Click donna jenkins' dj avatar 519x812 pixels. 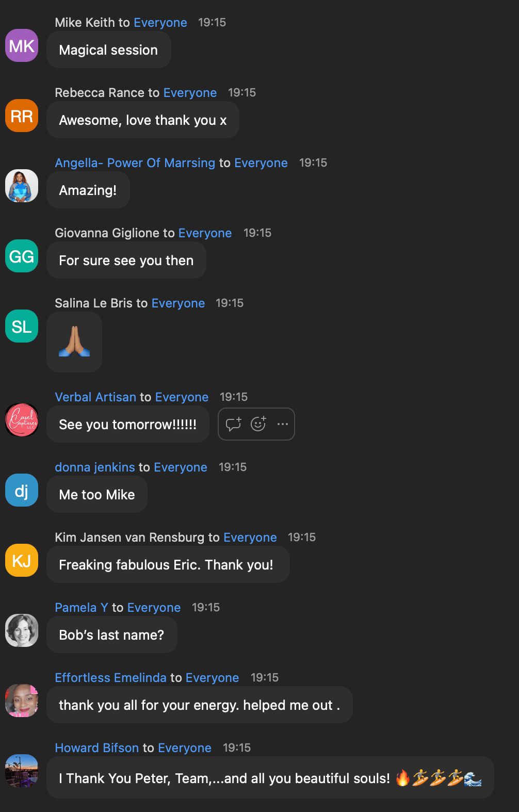tap(22, 491)
